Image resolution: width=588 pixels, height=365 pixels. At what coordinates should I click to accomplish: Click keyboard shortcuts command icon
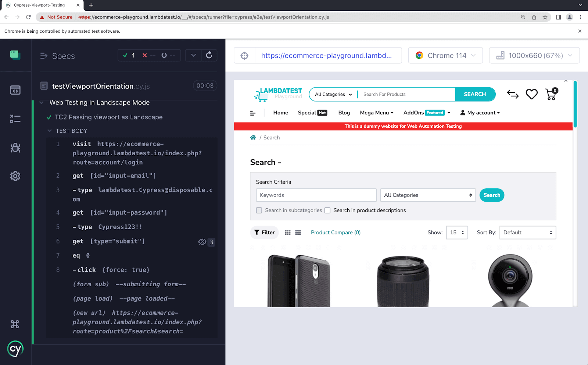(x=15, y=324)
